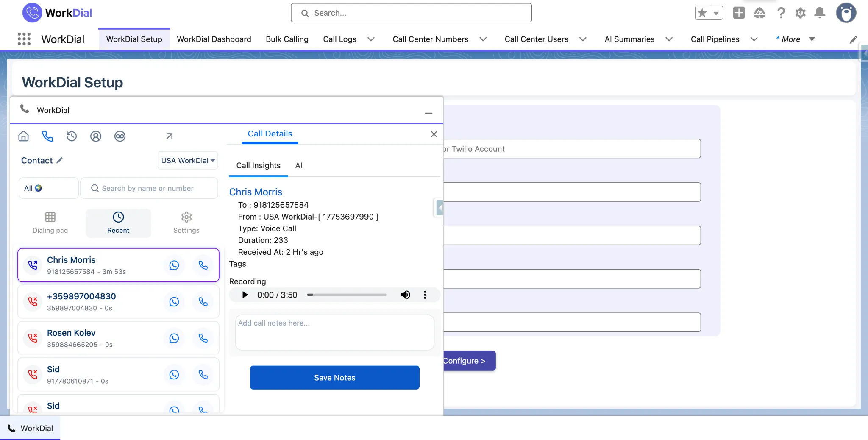The height and width of the screenshot is (440, 868).
Task: Select the Recent calls view
Action: tap(118, 223)
